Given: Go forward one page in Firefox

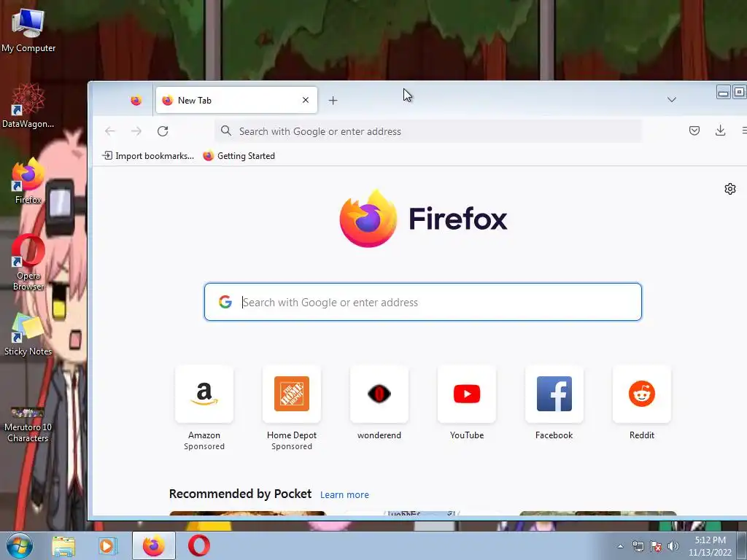Looking at the screenshot, I should coord(136,131).
